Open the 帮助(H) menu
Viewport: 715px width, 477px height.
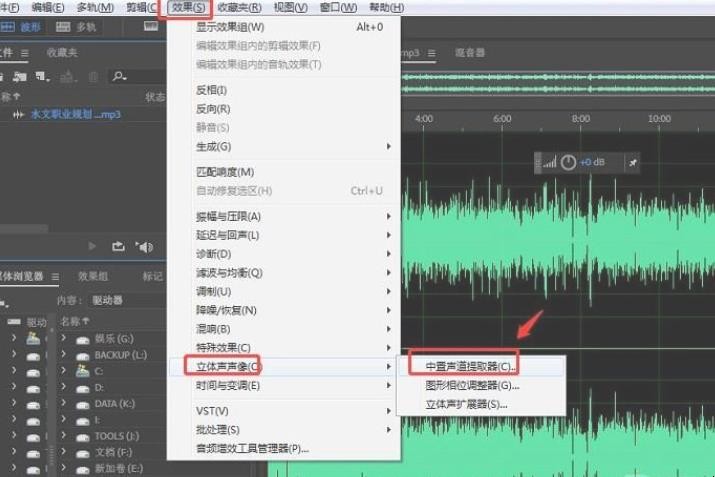[386, 7]
